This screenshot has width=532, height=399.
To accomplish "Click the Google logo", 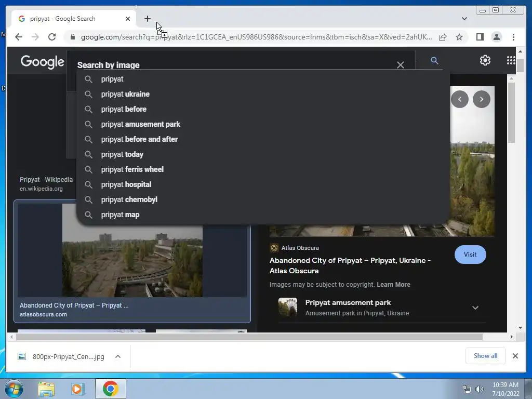I will [43, 61].
